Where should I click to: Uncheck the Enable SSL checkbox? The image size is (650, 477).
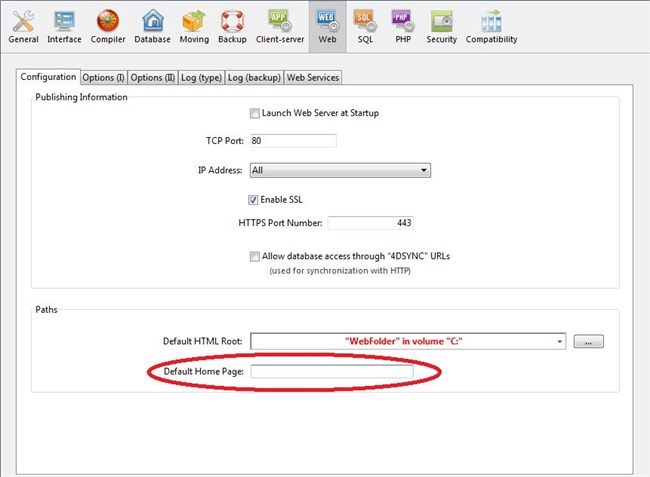point(255,199)
